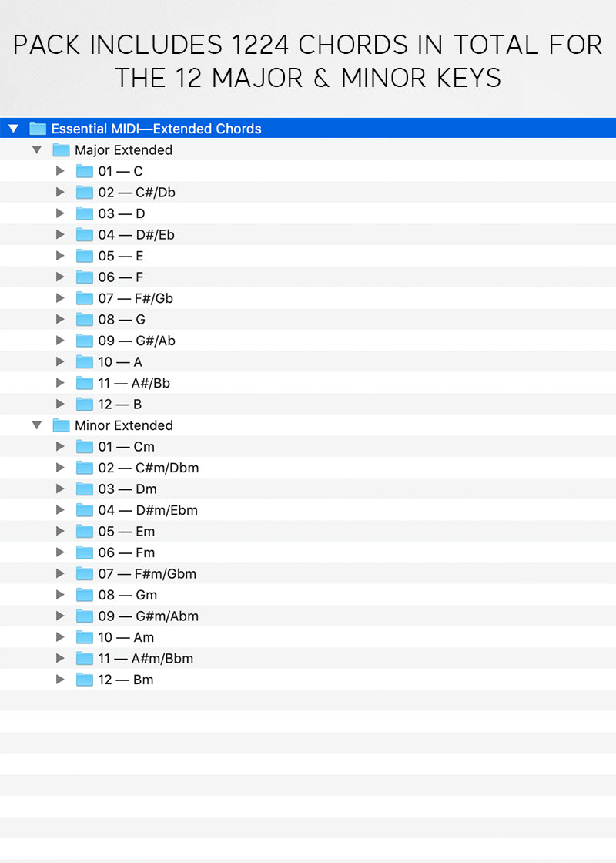Click the folder icon for 01 — Cm
616x863 pixels.
click(84, 446)
